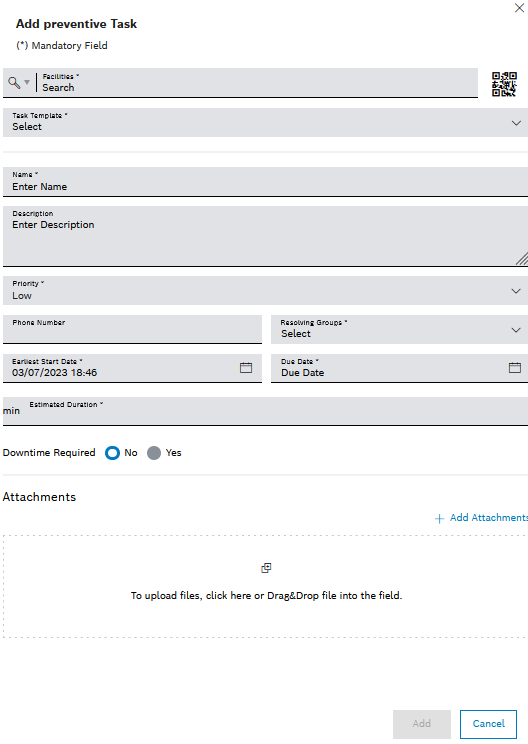This screenshot has width=528, height=744.
Task: Click the file upload drop zone text
Action: [x=266, y=595]
